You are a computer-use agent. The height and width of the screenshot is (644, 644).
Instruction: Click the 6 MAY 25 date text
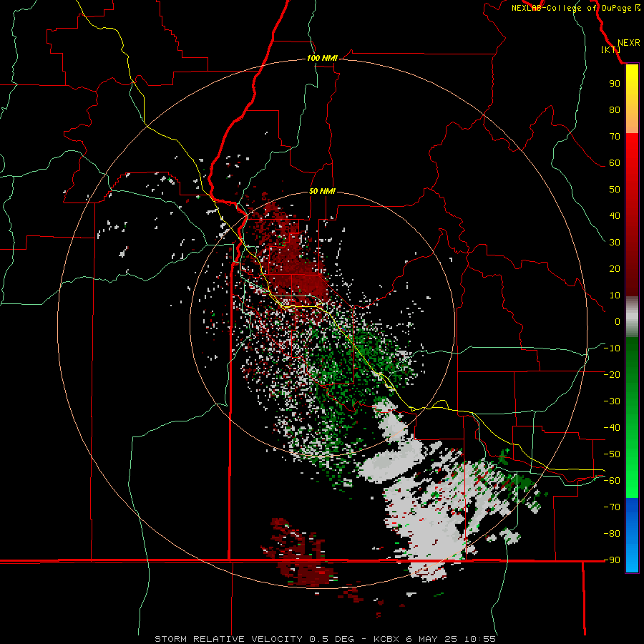point(431,639)
